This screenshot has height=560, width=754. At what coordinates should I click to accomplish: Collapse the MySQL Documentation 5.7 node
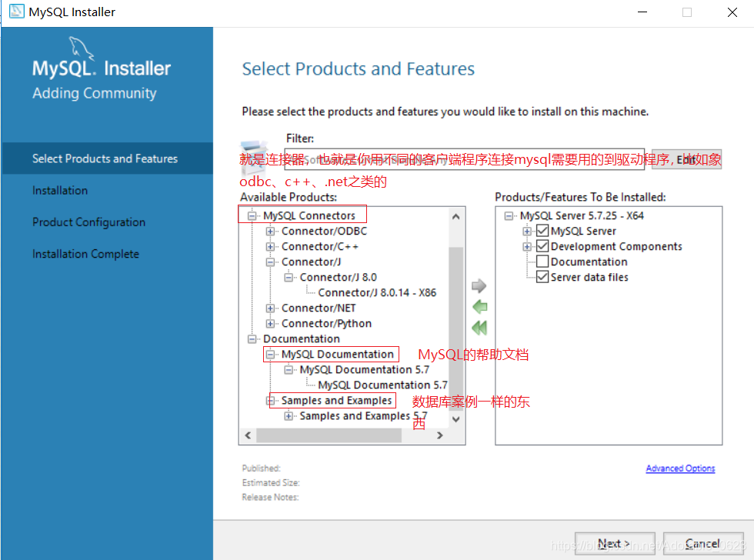289,370
